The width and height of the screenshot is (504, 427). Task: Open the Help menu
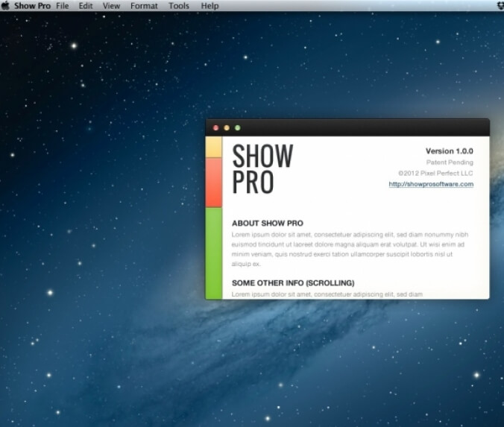[x=210, y=6]
